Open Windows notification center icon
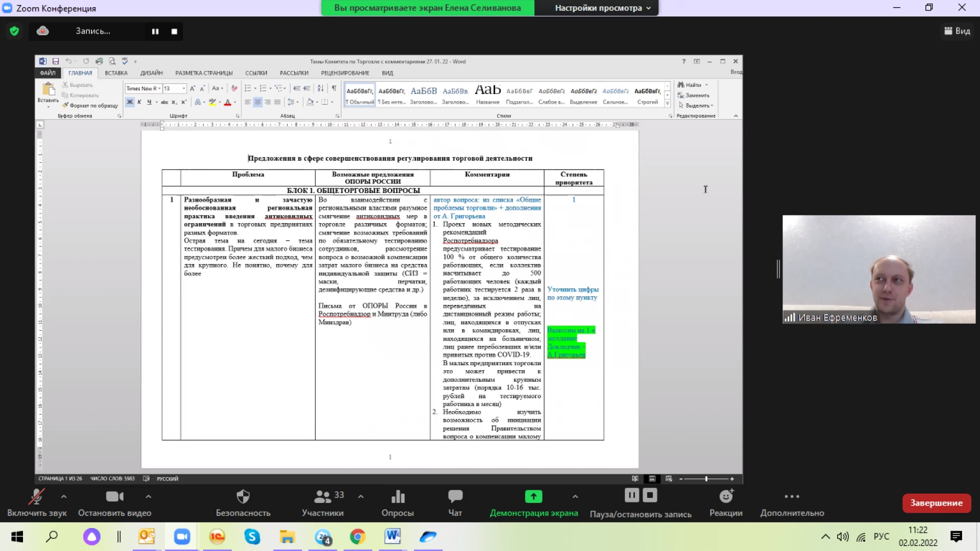 (956, 537)
